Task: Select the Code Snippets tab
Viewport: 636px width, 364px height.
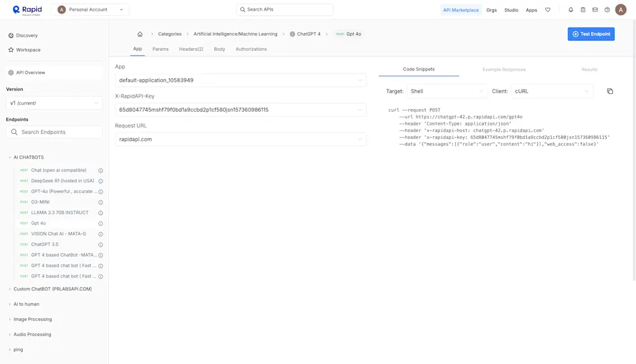Action: coord(419,69)
